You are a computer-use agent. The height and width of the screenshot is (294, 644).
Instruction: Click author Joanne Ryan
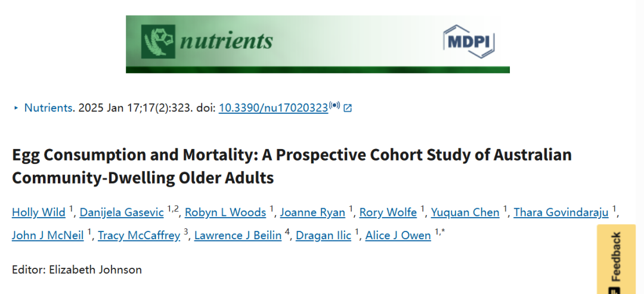pos(314,212)
